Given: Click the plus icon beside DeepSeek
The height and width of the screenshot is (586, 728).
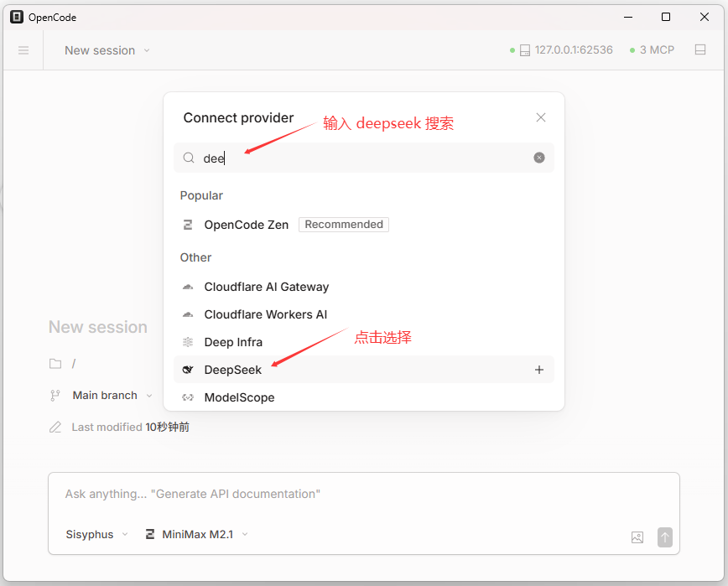Looking at the screenshot, I should click(539, 370).
